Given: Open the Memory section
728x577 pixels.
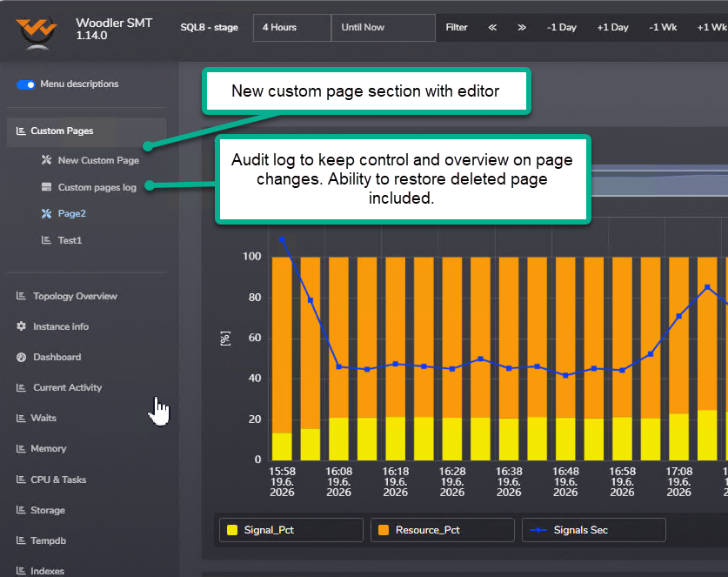Looking at the screenshot, I should (49, 449).
